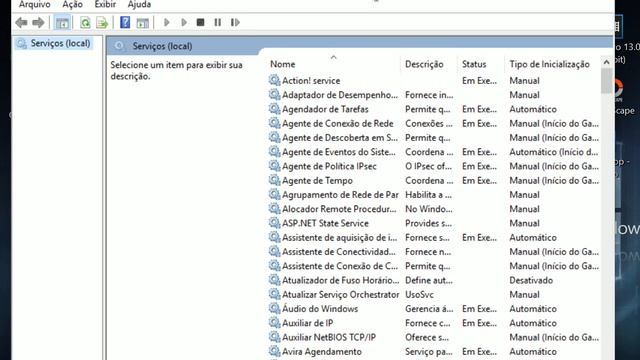Click the Refresh toolbar icon

click(85, 22)
